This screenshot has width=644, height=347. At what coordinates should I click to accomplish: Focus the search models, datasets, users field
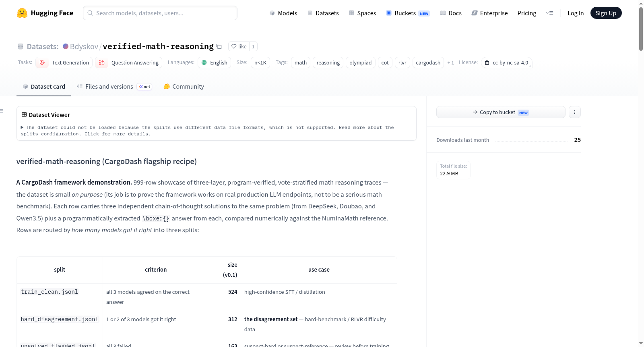(x=160, y=13)
